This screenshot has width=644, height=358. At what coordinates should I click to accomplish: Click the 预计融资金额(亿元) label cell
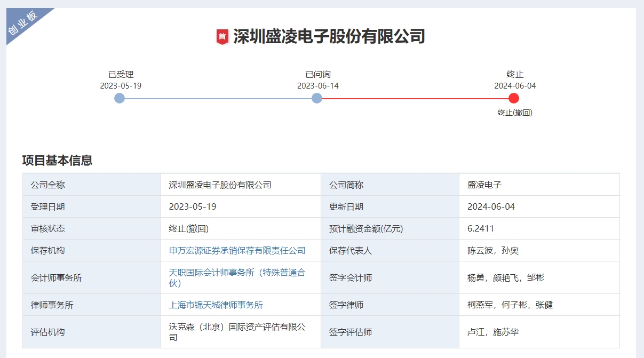point(390,229)
